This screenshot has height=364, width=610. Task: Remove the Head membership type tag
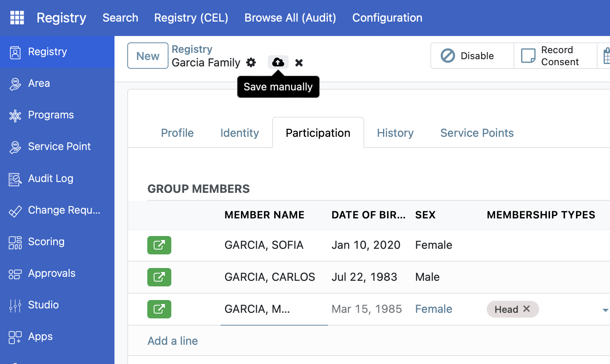[527, 309]
